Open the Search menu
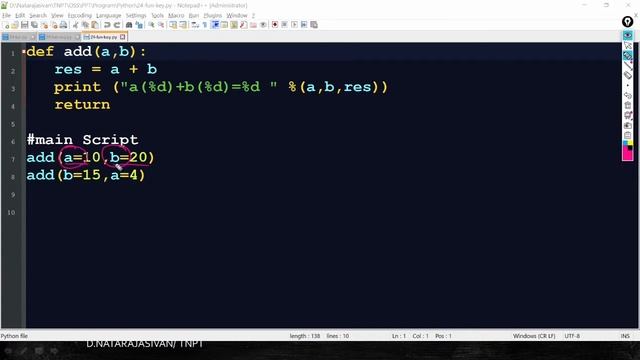Image resolution: width=640 pixels, height=360 pixels. [x=38, y=16]
